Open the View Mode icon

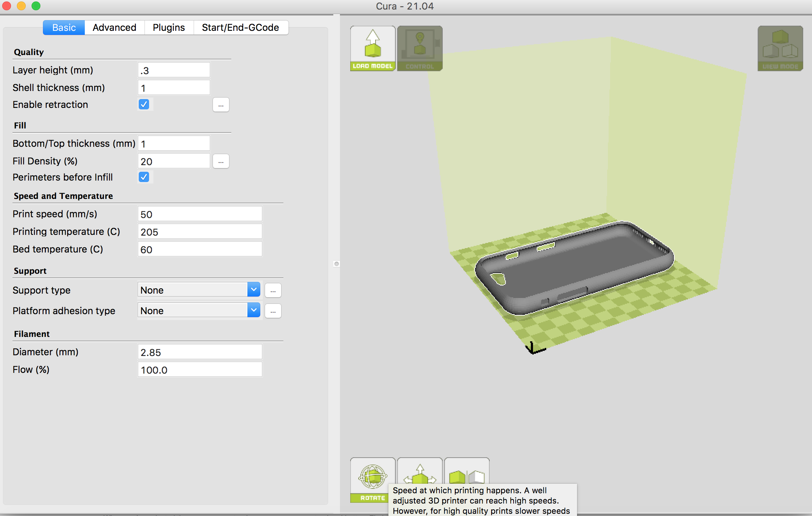pos(780,48)
